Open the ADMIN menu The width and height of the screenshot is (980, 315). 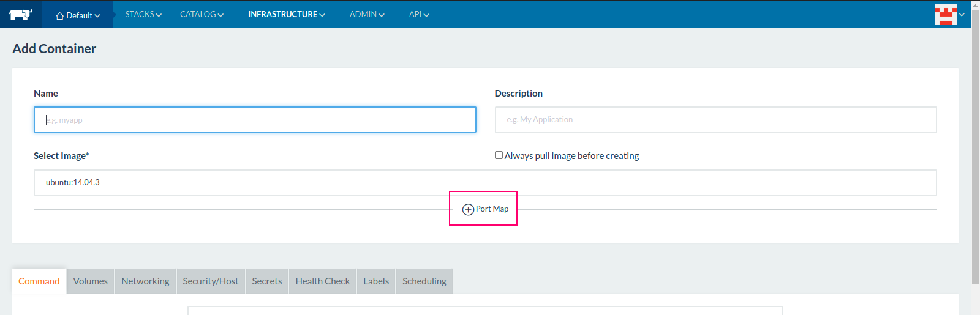(x=367, y=14)
